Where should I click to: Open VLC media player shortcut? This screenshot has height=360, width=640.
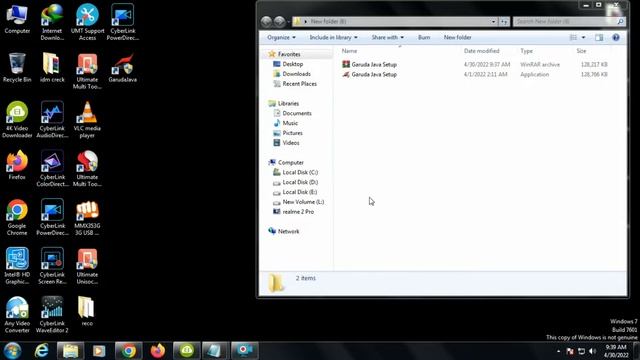click(87, 120)
